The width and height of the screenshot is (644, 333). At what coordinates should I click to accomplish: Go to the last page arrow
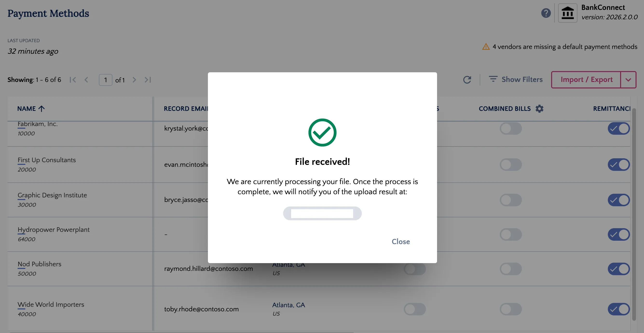tap(148, 80)
